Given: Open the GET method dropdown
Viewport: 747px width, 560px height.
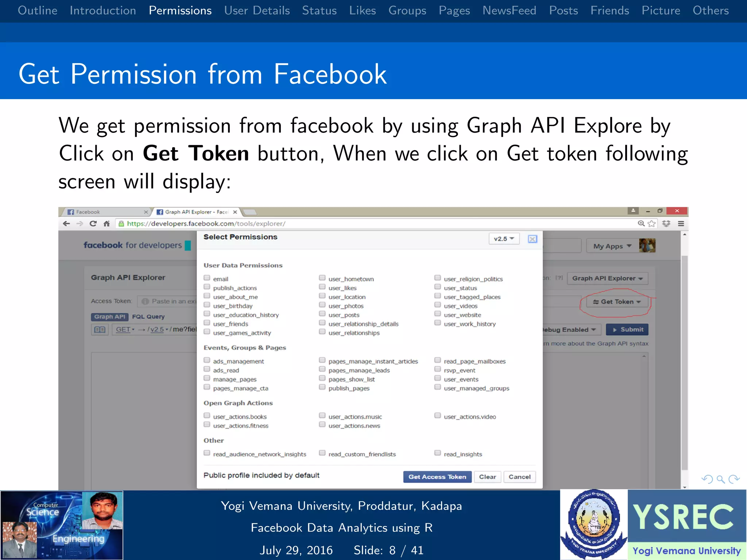Looking at the screenshot, I should pos(125,330).
